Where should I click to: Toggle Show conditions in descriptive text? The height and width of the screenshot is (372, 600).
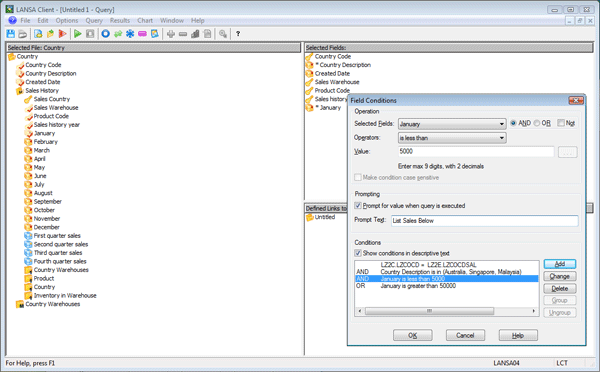(x=358, y=253)
